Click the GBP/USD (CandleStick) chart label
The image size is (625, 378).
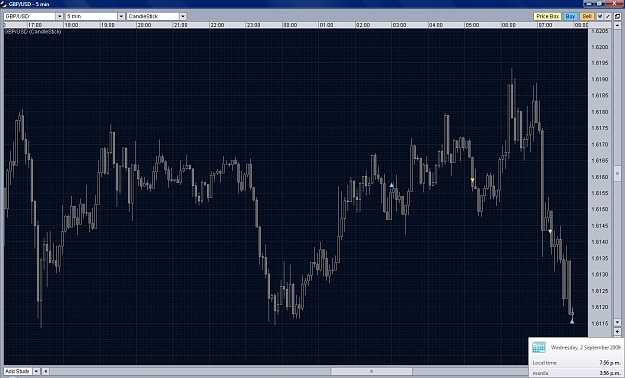(x=33, y=32)
